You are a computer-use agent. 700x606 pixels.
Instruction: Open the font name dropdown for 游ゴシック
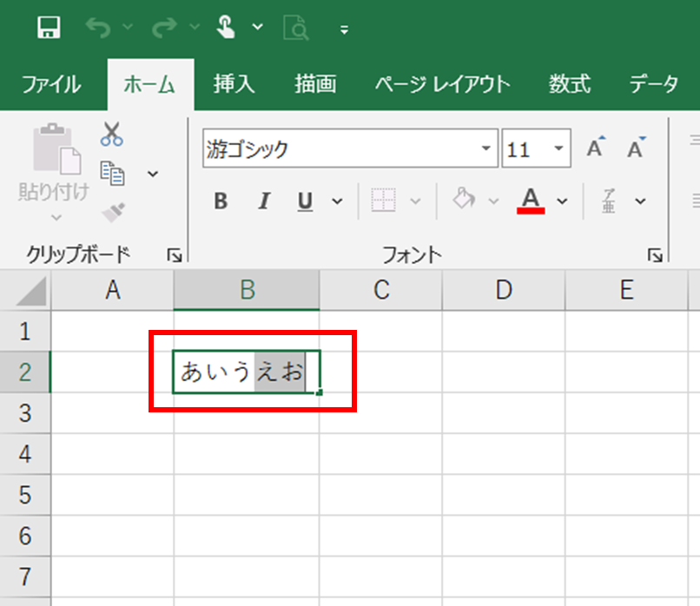tap(487, 148)
